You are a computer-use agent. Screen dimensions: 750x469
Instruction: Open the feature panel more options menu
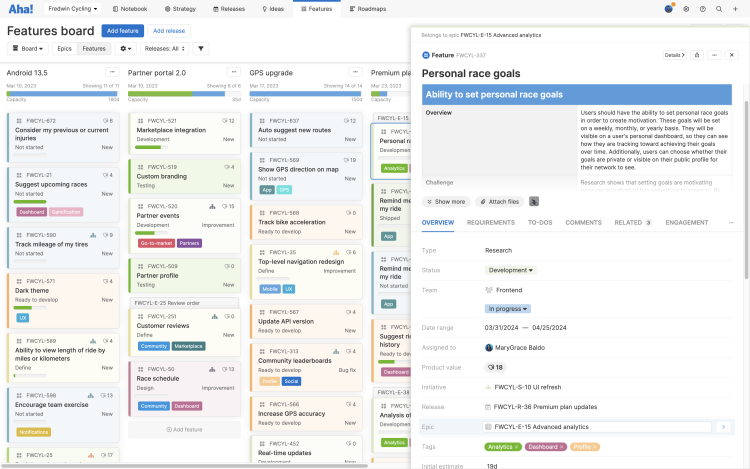tap(714, 55)
